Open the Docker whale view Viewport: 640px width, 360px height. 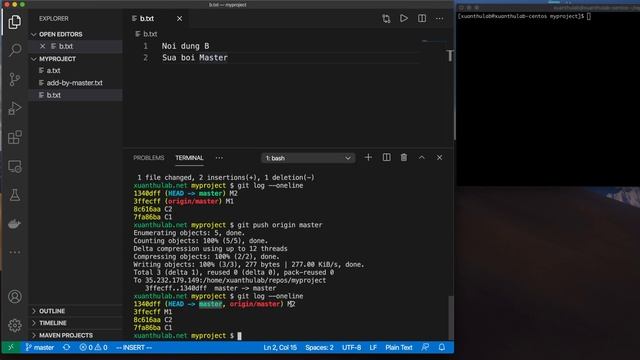[15, 224]
